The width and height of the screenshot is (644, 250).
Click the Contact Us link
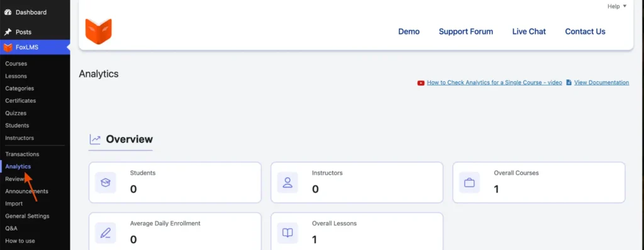tap(586, 31)
